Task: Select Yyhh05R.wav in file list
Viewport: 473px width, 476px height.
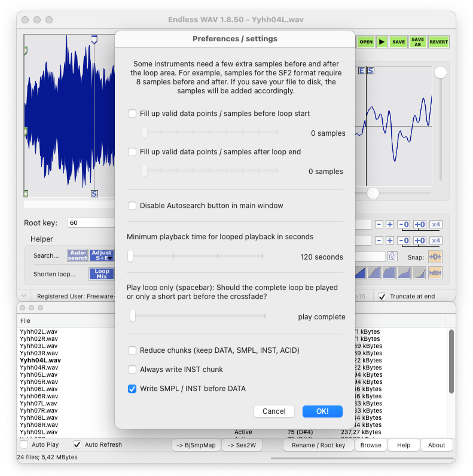Action: point(39,382)
